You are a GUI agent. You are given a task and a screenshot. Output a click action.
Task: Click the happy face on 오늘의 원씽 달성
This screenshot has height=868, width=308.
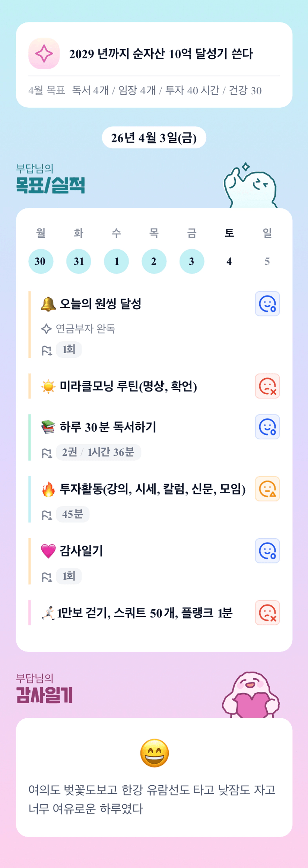coord(267,304)
